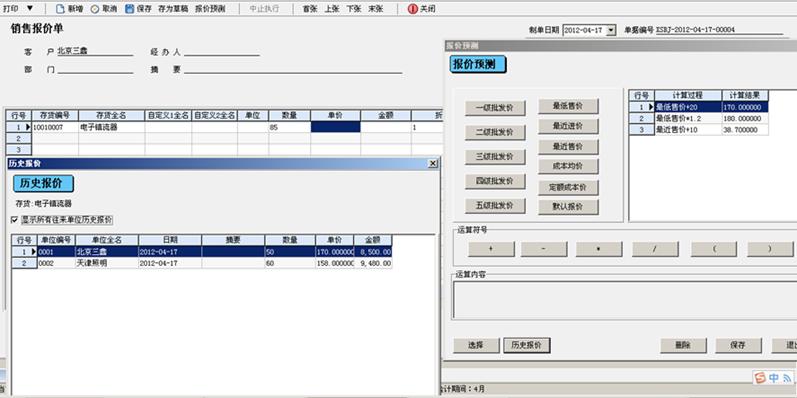Image resolution: width=797 pixels, height=398 pixels.
Task: Click the 摘要 input field
Action: [x=293, y=70]
